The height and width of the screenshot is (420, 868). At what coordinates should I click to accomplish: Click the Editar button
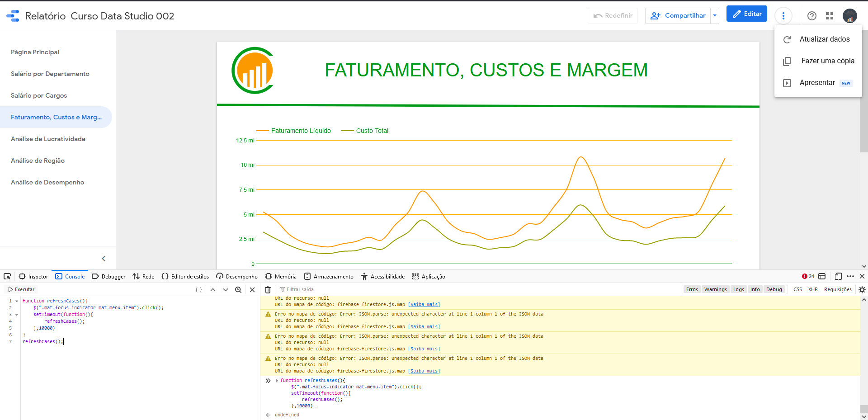pyautogui.click(x=746, y=14)
